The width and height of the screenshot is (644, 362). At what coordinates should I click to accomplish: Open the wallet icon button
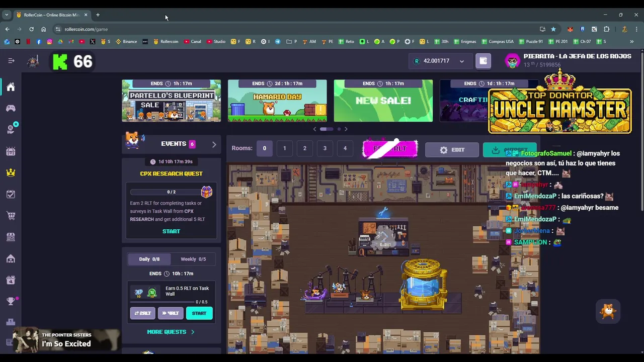coord(483,61)
